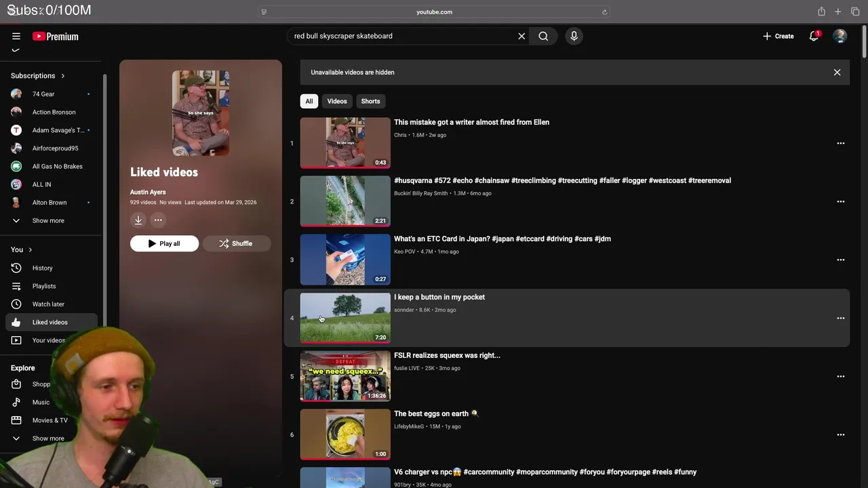Viewport: 868px width, 488px height.
Task: Open ALL IN subscription
Action: [x=51, y=184]
